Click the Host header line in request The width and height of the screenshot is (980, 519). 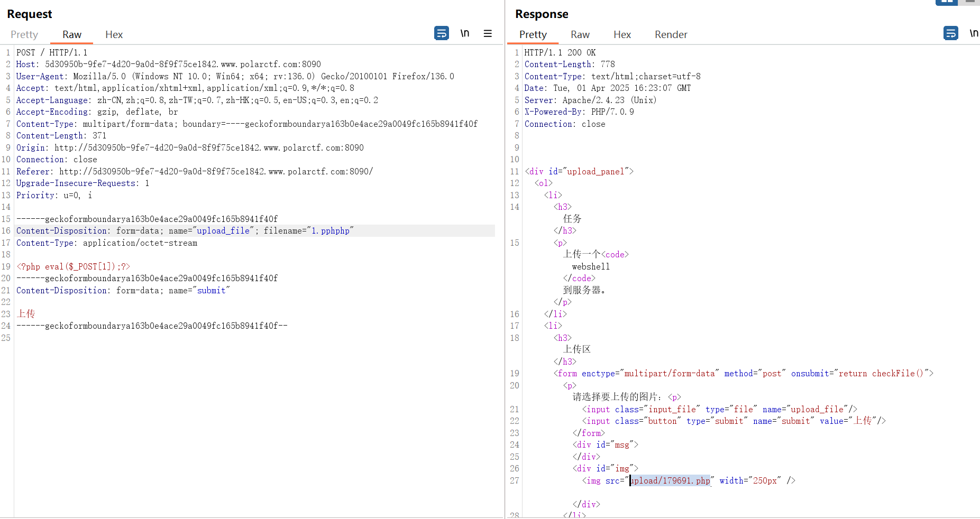[x=169, y=64]
